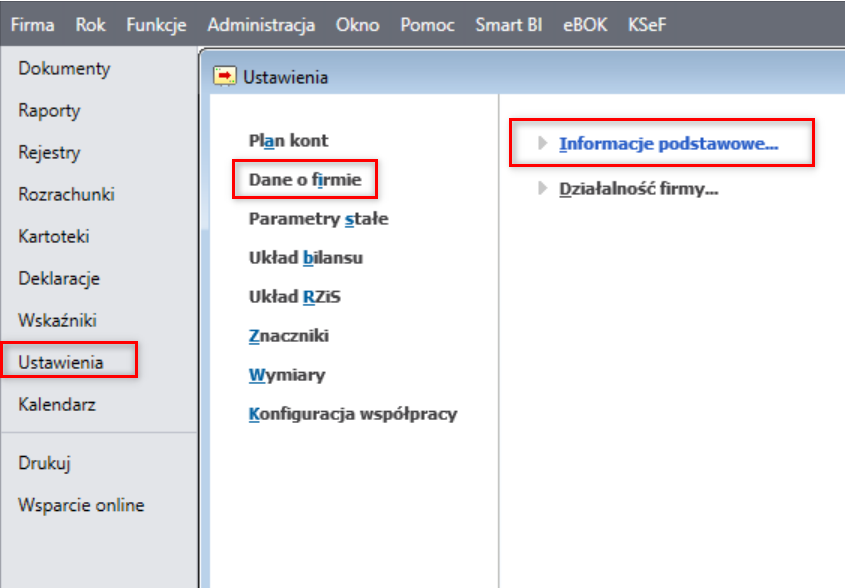Viewport: 845px width, 588px height.
Task: Open the KSeF menu
Action: pyautogui.click(x=647, y=25)
